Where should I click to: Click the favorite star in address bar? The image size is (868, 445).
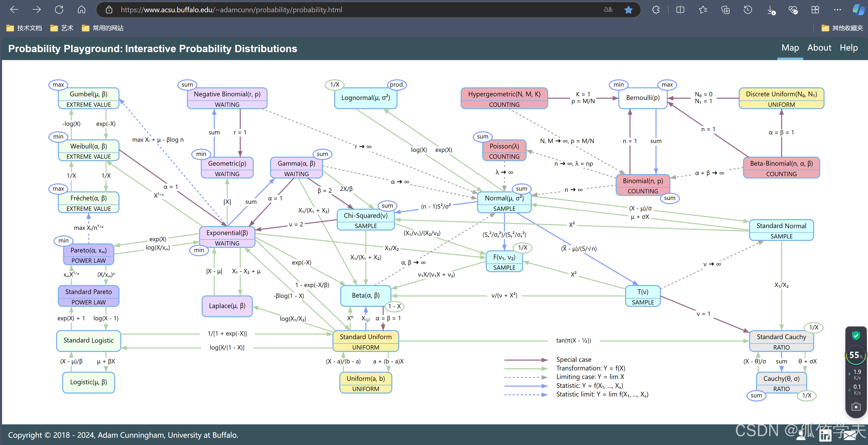tap(628, 10)
